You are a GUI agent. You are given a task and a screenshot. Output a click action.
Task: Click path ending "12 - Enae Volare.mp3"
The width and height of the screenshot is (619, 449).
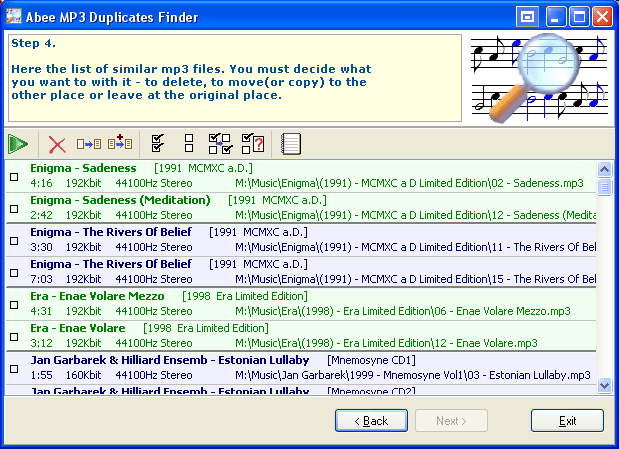(386, 343)
